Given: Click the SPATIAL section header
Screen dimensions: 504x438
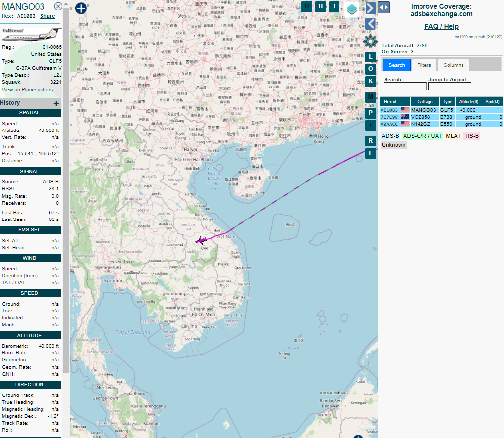Looking at the screenshot, I should [x=30, y=113].
